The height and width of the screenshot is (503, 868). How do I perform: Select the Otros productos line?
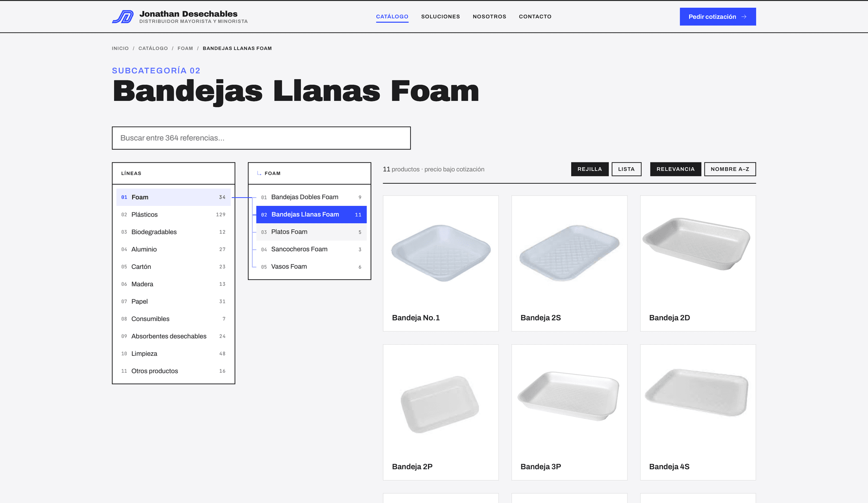(x=174, y=371)
